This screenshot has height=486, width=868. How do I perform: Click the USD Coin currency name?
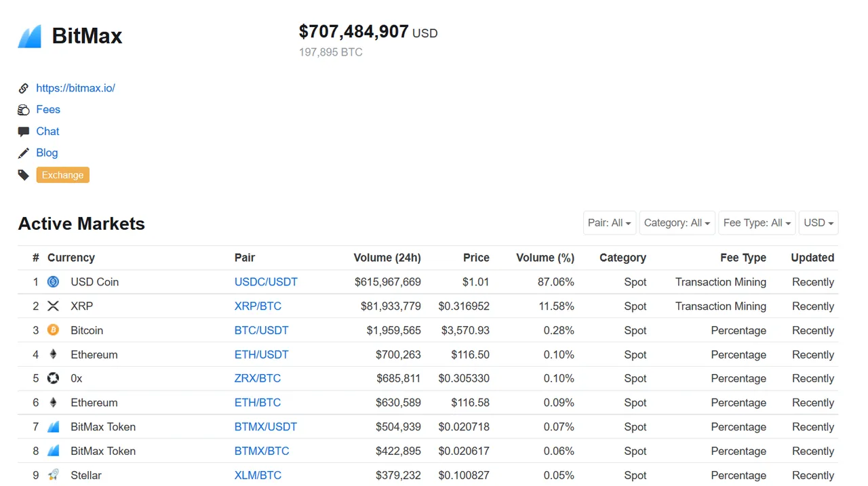click(x=95, y=282)
